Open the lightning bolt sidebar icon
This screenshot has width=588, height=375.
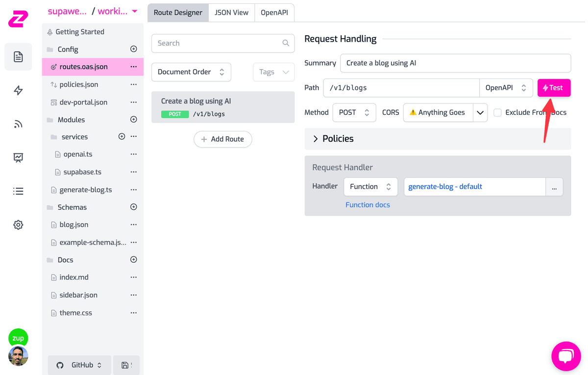18,91
